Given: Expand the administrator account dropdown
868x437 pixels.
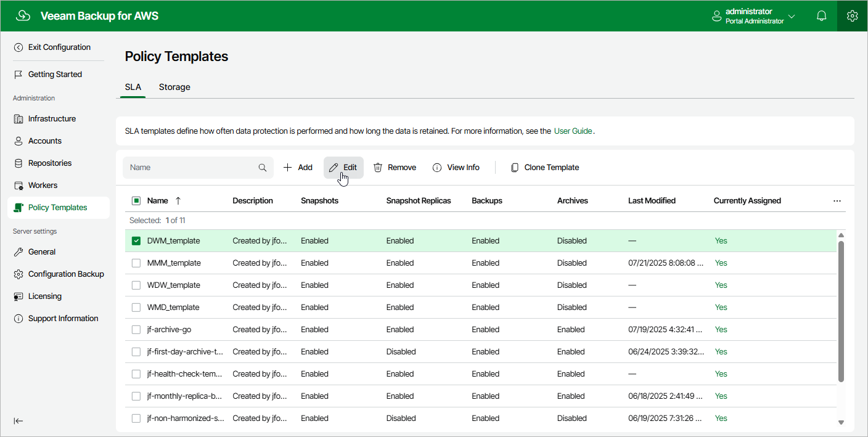Looking at the screenshot, I should (x=792, y=16).
